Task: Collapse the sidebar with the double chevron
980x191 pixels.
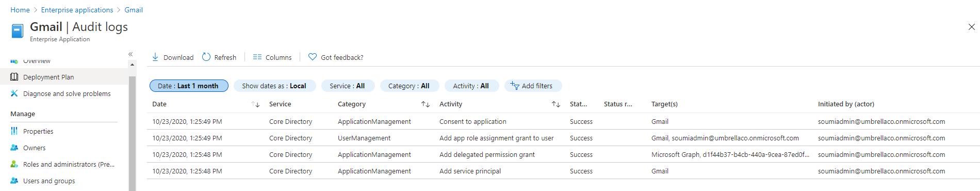Action: pyautogui.click(x=130, y=54)
